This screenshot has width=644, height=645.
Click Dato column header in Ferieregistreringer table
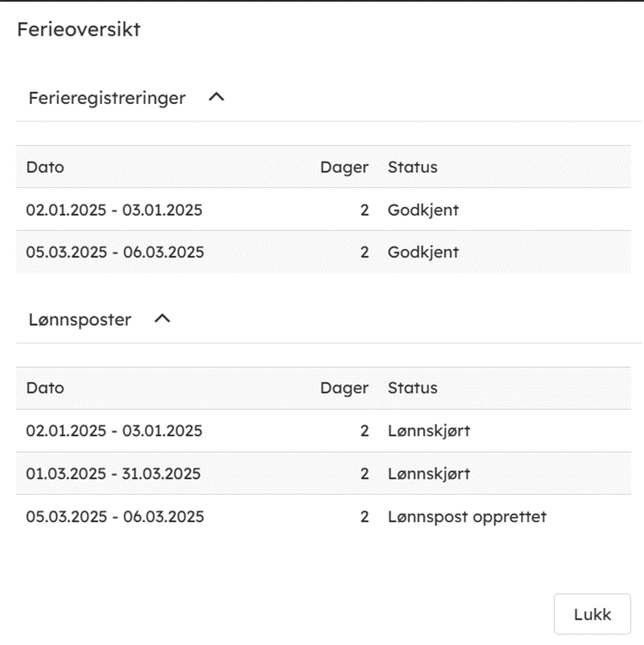(45, 167)
